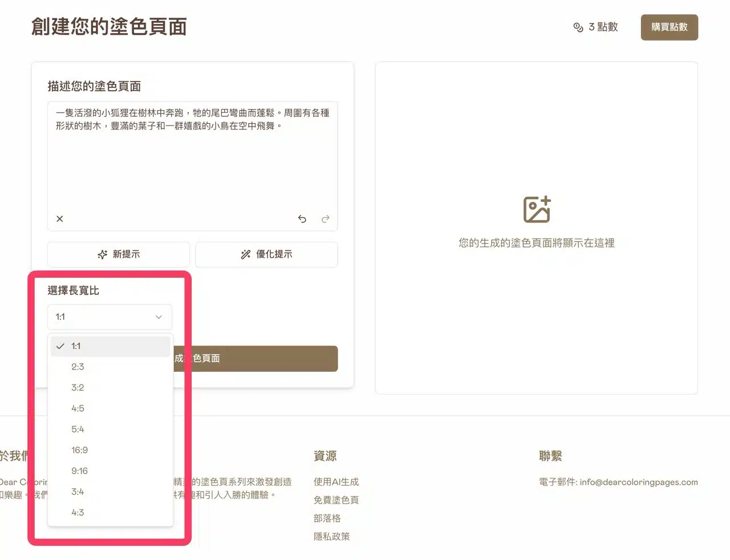Image resolution: width=730 pixels, height=560 pixels.
Task: Click the 新提示 new prompt button
Action: coord(119,254)
